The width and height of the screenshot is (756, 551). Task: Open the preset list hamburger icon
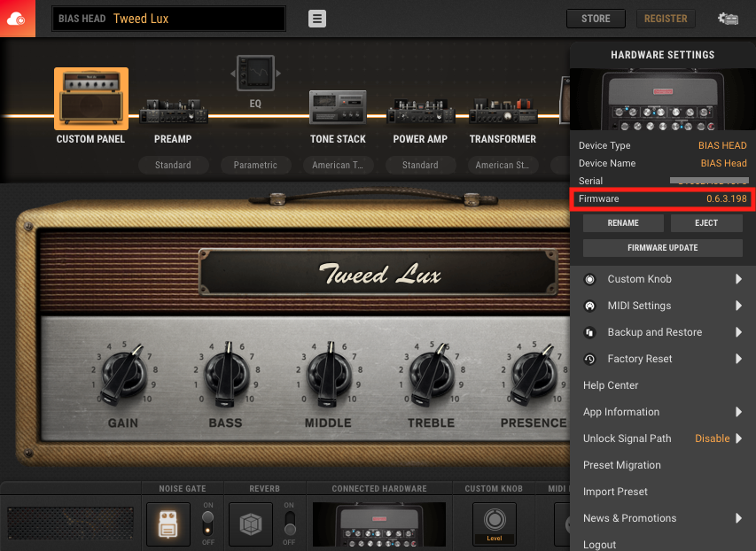[317, 19]
